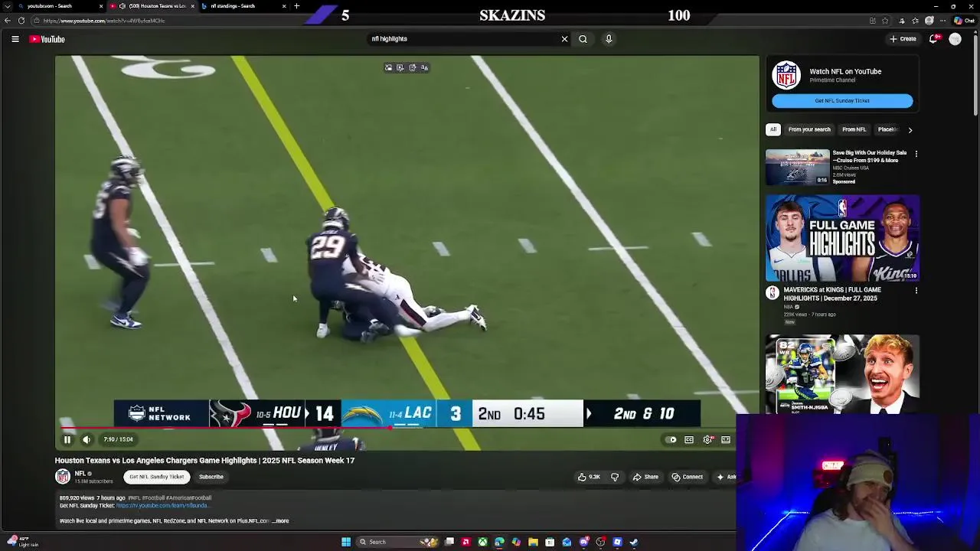The image size is (980, 551).
Task: Open options menu for Mavericks at Kings video
Action: [x=916, y=291]
